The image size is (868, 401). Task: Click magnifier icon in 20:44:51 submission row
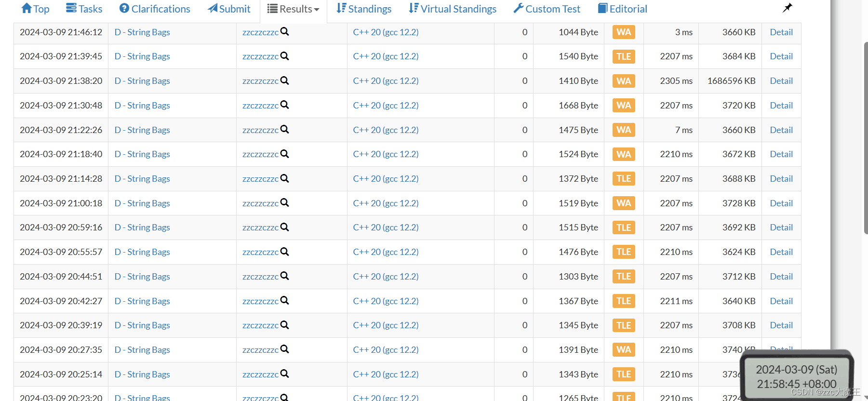[x=285, y=276]
